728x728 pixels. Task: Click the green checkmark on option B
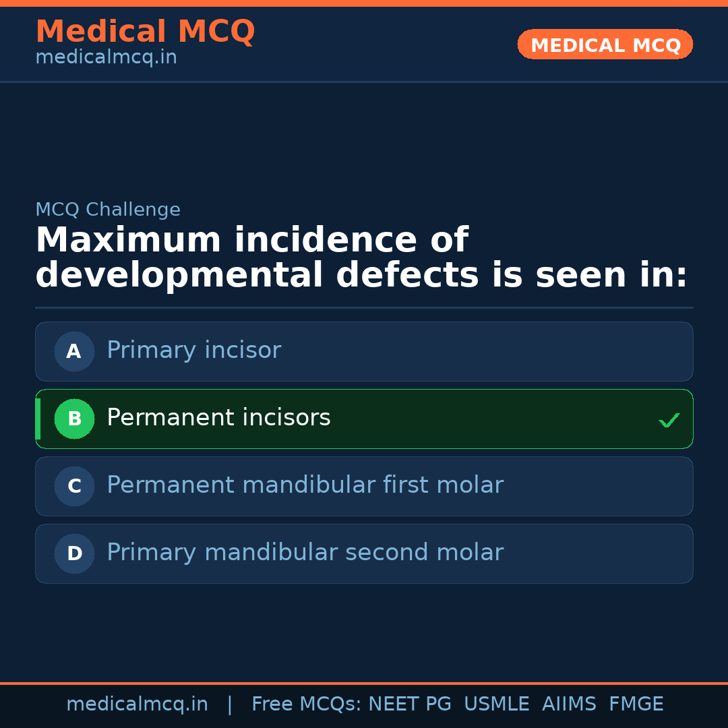669,420
